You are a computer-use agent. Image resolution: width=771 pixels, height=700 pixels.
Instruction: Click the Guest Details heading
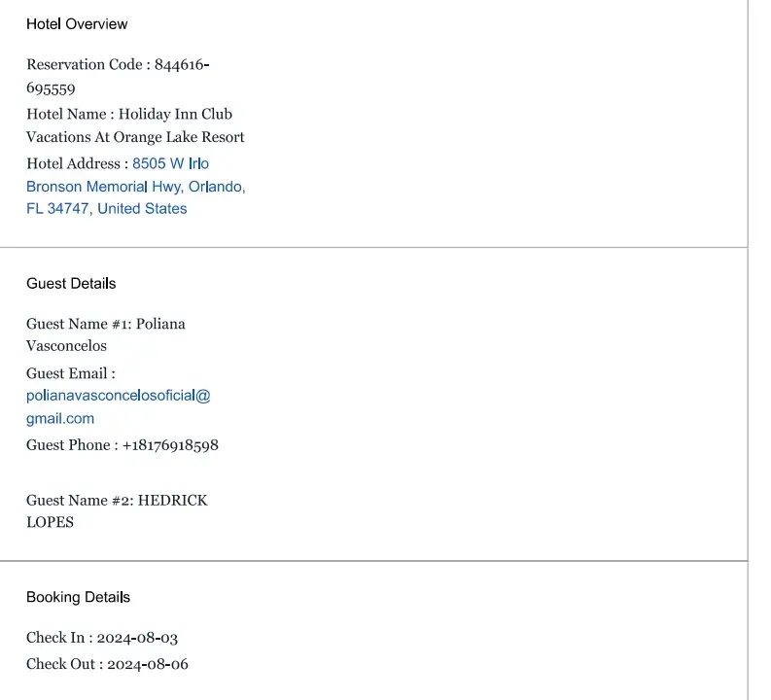pos(71,283)
